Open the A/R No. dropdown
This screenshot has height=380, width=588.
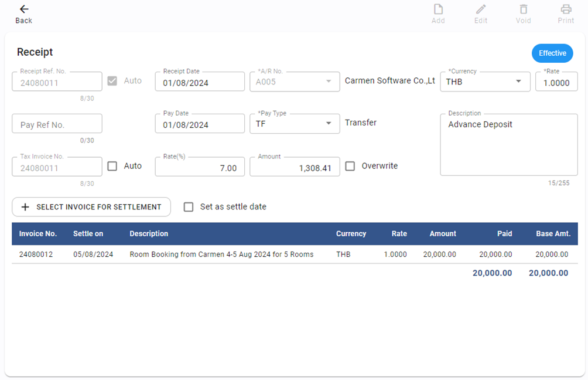pyautogui.click(x=329, y=82)
